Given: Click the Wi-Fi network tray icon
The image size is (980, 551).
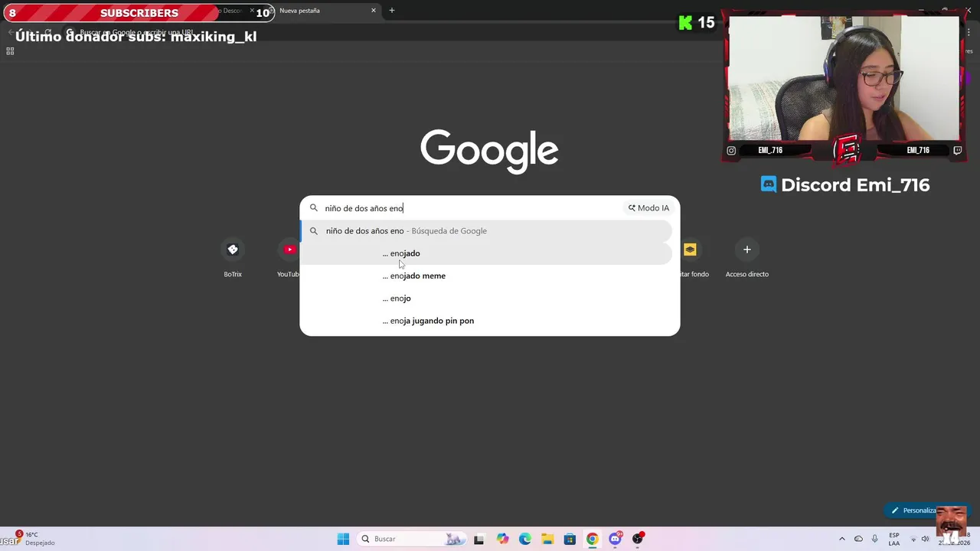Looking at the screenshot, I should click(913, 539).
